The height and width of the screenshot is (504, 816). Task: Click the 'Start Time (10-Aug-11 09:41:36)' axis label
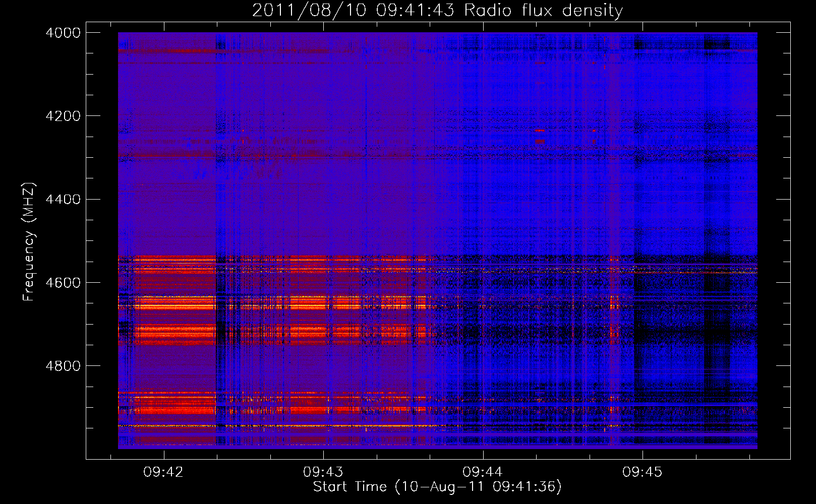coord(437,487)
